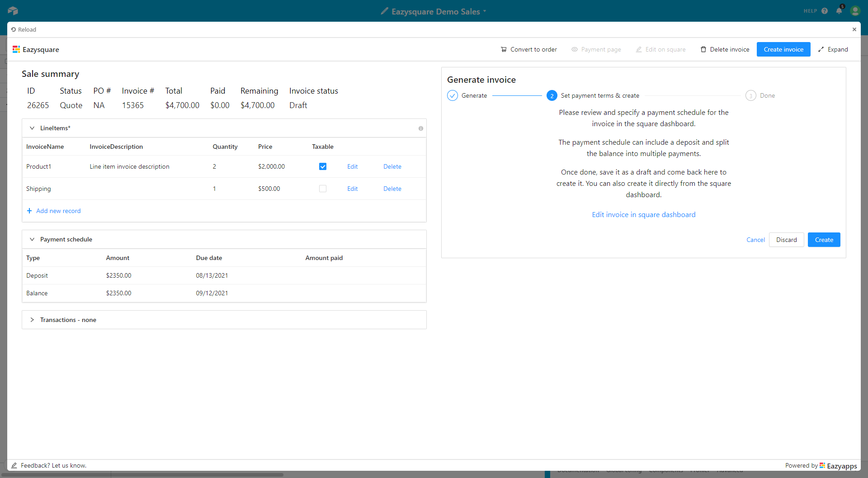Click the $2,000.00 price cell
Viewport: 868px width, 478px height.
pos(271,166)
